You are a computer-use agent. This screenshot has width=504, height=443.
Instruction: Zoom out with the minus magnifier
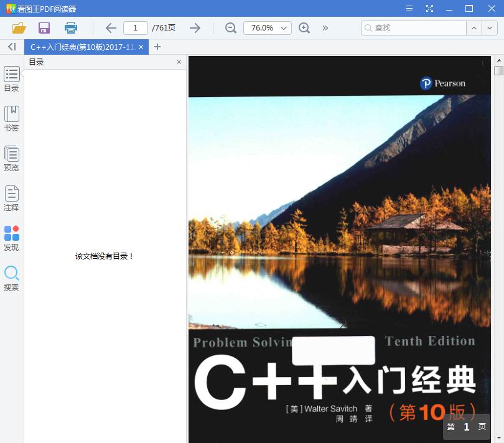(x=230, y=28)
